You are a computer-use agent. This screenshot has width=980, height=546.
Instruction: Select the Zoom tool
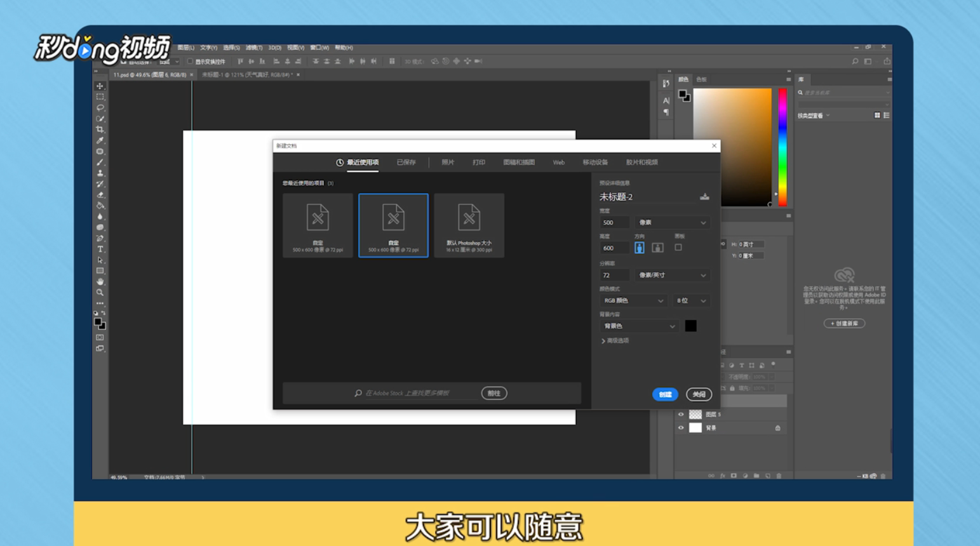[x=100, y=292]
